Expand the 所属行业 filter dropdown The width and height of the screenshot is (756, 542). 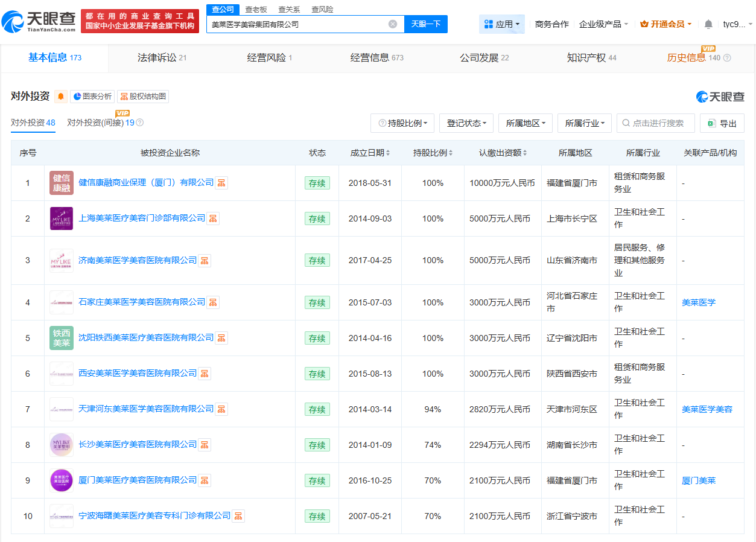[585, 123]
